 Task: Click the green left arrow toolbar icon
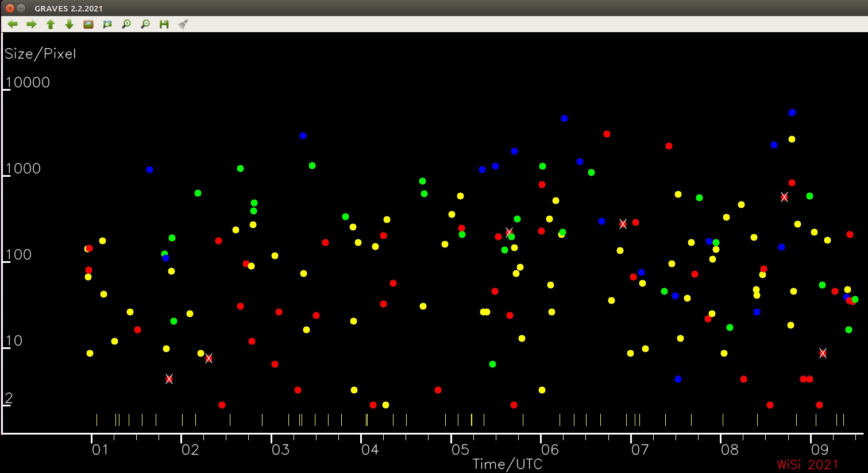(13, 24)
